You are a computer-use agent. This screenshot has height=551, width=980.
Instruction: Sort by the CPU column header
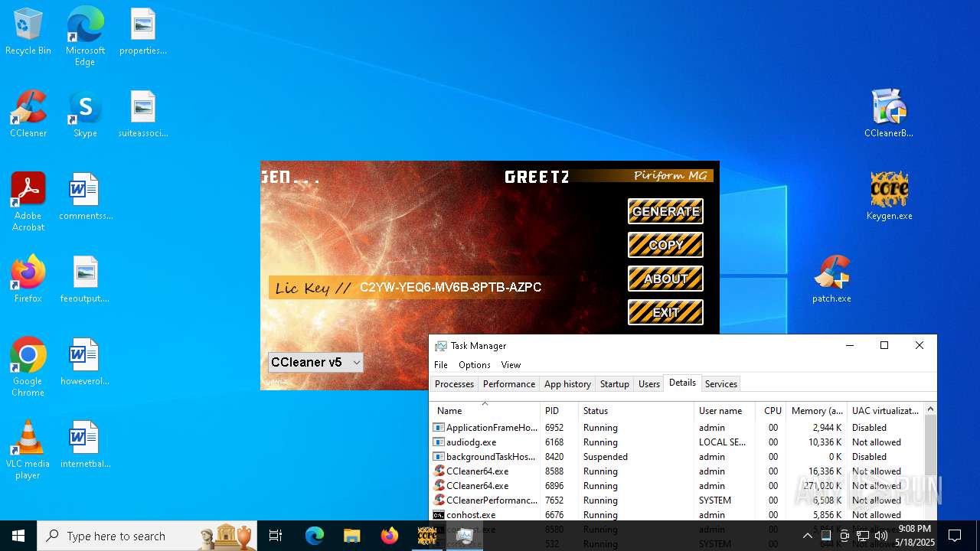771,411
